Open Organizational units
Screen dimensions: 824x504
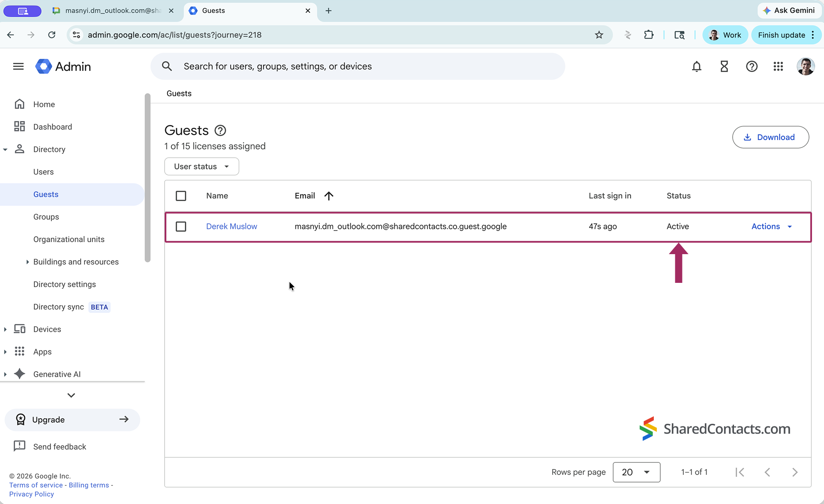(x=69, y=239)
